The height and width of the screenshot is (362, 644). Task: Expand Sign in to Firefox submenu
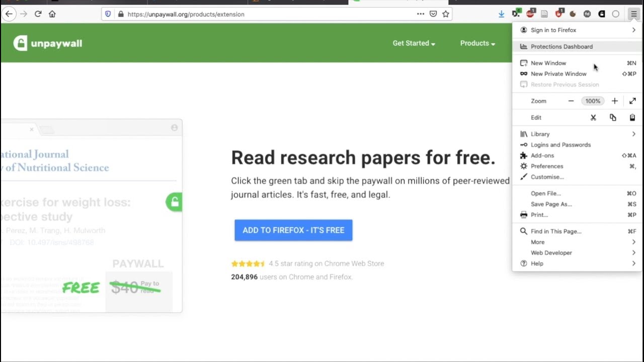coord(577,30)
